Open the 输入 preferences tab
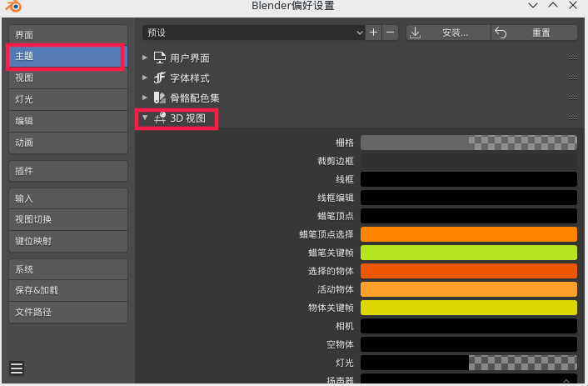The width and height of the screenshot is (588, 386). click(x=68, y=198)
